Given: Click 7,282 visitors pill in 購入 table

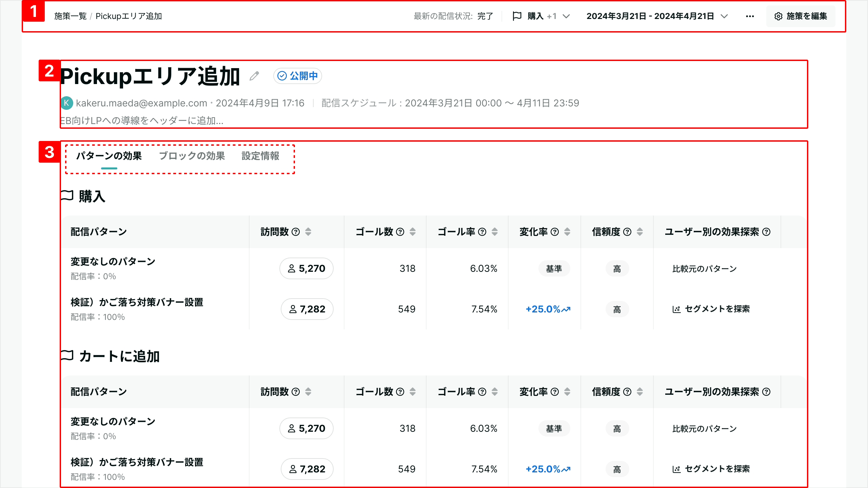Looking at the screenshot, I should tap(307, 309).
